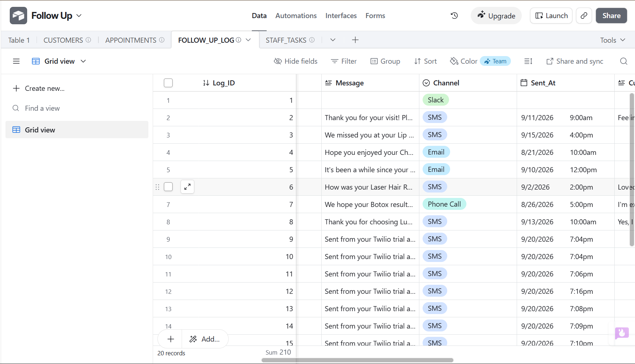
Task: Click the copy link icon button
Action: pyautogui.click(x=584, y=16)
